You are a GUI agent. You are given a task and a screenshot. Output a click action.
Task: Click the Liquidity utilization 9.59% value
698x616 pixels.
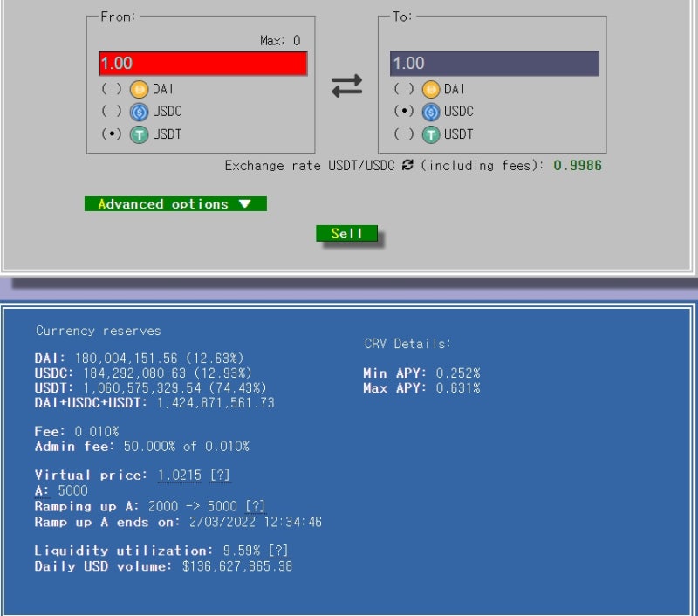point(242,551)
